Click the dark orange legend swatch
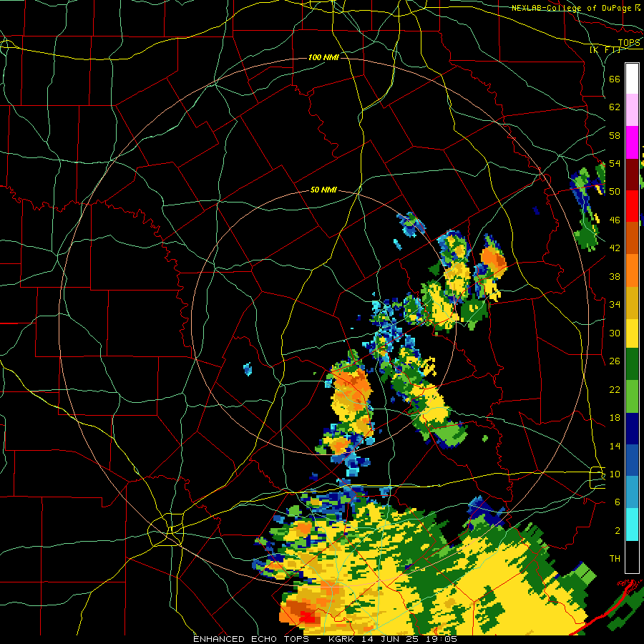This screenshot has height=644, width=644. tap(632, 238)
